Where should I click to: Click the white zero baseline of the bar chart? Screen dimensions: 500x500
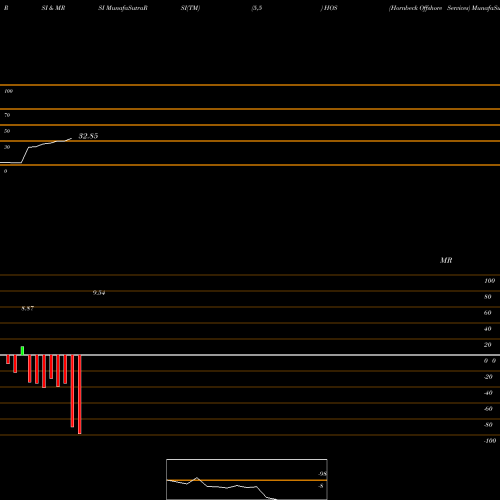click(250, 355)
